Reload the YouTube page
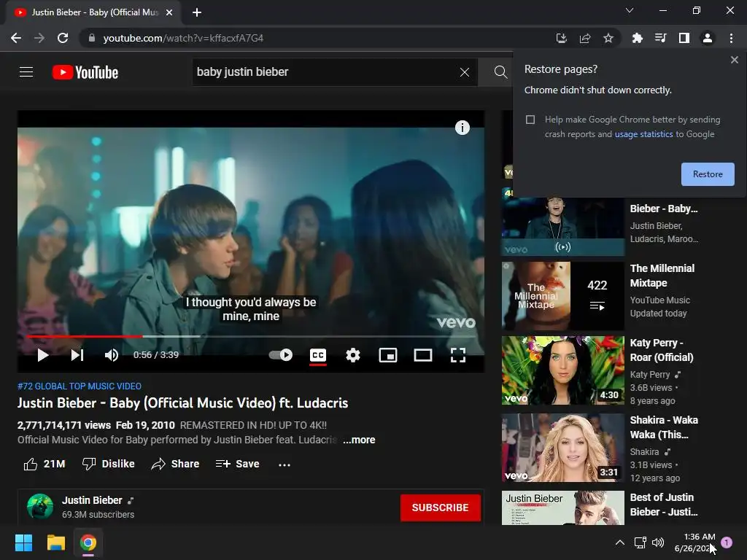Viewport: 747px width, 560px height. 63,38
